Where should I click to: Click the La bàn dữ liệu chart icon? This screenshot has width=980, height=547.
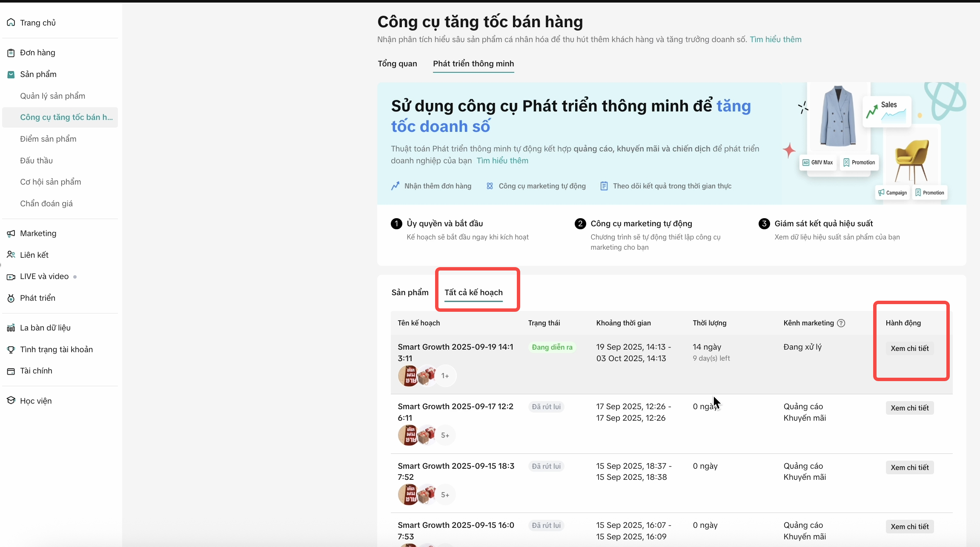point(11,328)
